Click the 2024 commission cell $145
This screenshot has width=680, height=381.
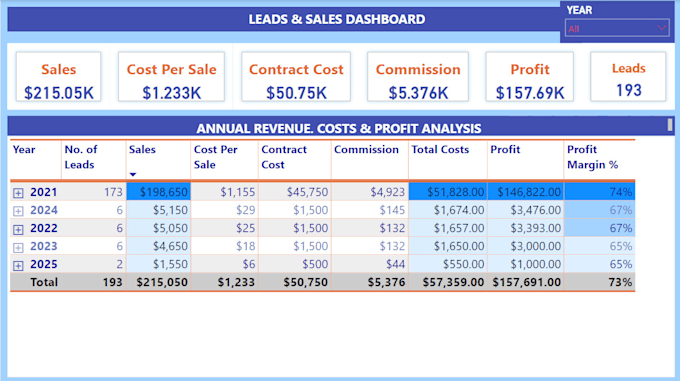point(370,210)
